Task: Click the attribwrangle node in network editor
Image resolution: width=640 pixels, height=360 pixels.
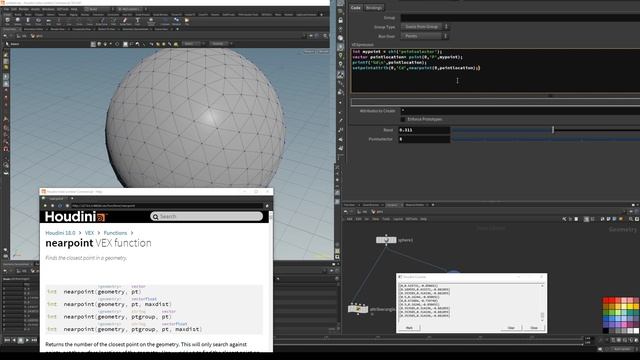Action: click(358, 309)
